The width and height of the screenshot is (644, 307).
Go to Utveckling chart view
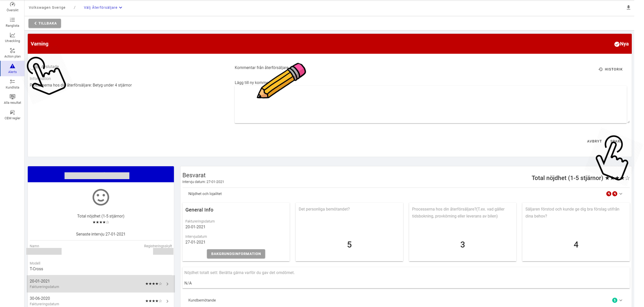(x=12, y=38)
